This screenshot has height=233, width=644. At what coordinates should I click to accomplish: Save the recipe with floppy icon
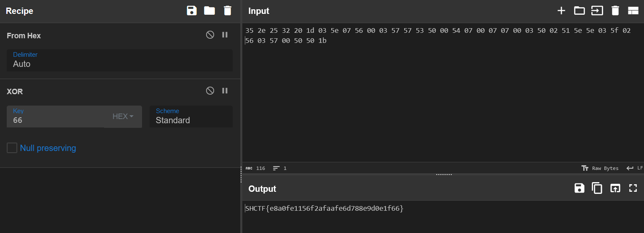pyautogui.click(x=192, y=11)
